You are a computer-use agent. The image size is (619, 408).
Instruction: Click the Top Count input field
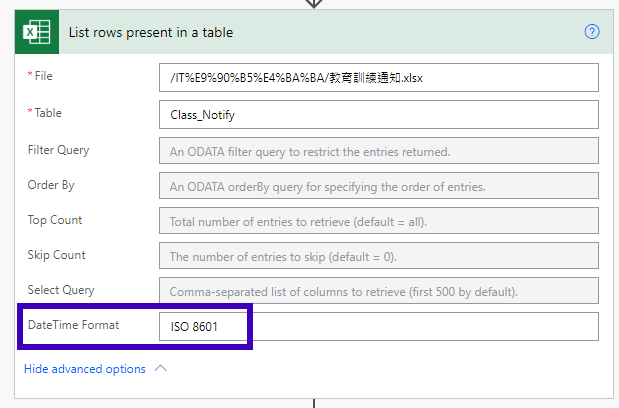point(379,221)
